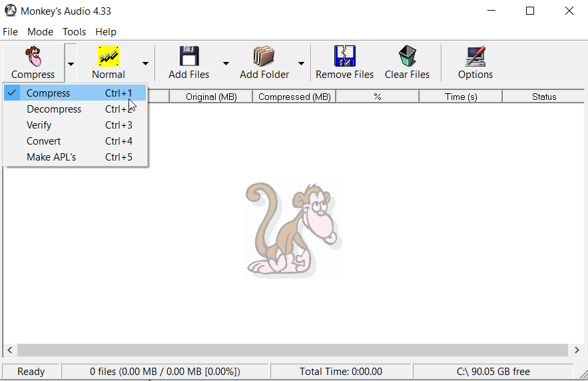
Task: Open the Options toolbar button
Action: pyautogui.click(x=475, y=63)
